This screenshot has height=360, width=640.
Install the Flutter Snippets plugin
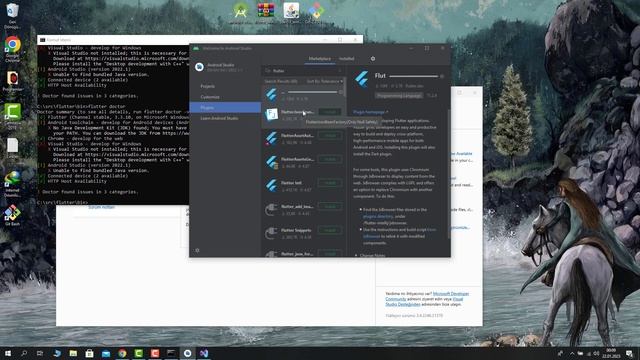pos(330,230)
